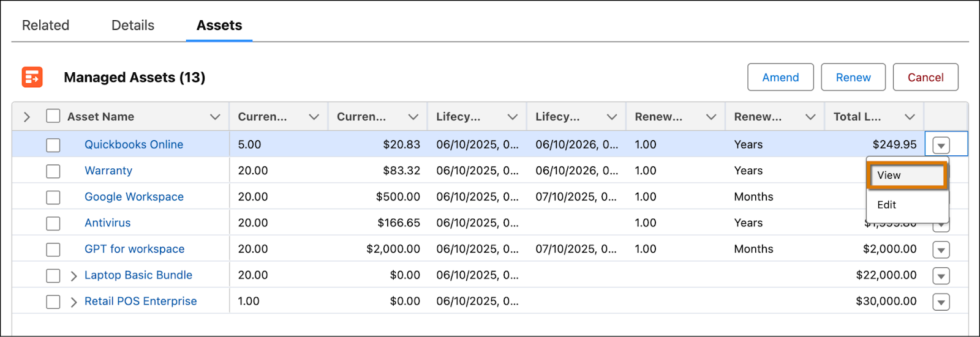
Task: Switch to the Details tab
Action: pyautogui.click(x=133, y=26)
